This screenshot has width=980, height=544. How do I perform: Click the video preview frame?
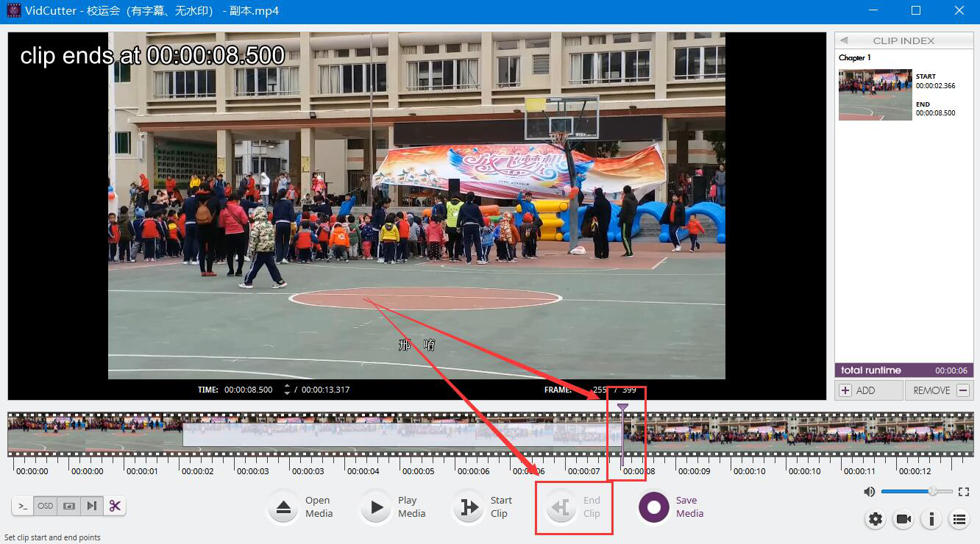[416, 206]
